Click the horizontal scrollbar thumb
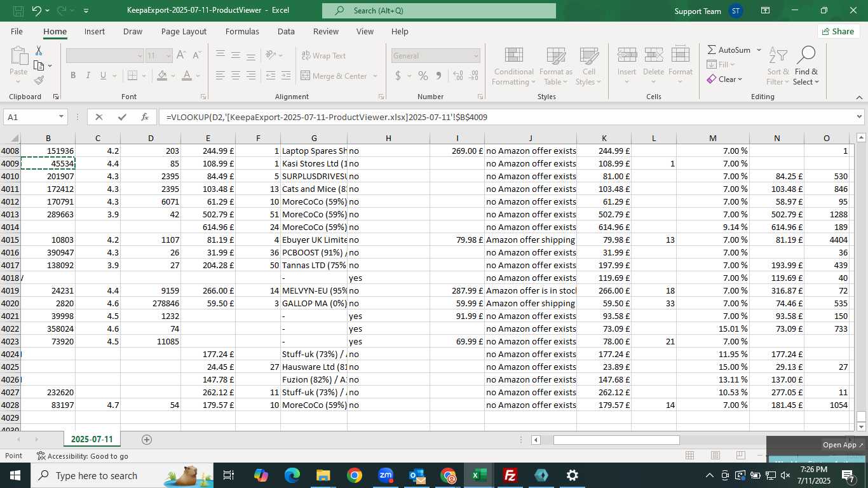The image size is (868, 488). 616,440
